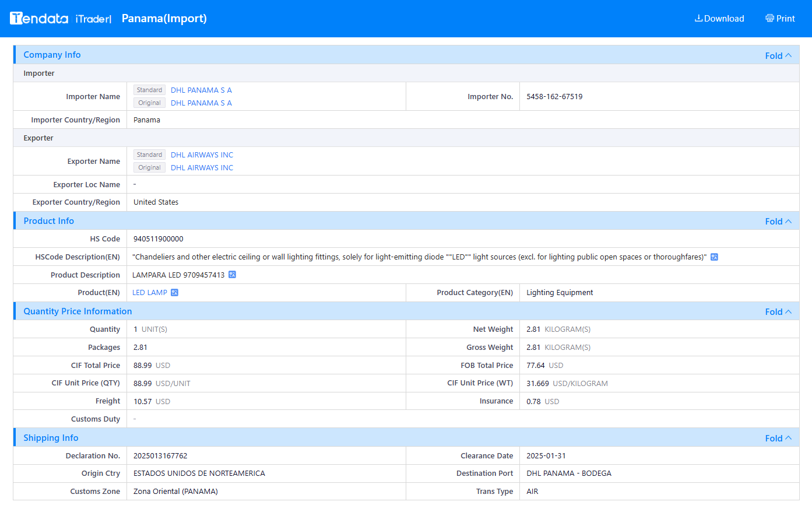Select the importer number 5458-162-67519
The height and width of the screenshot is (512, 812).
click(554, 97)
